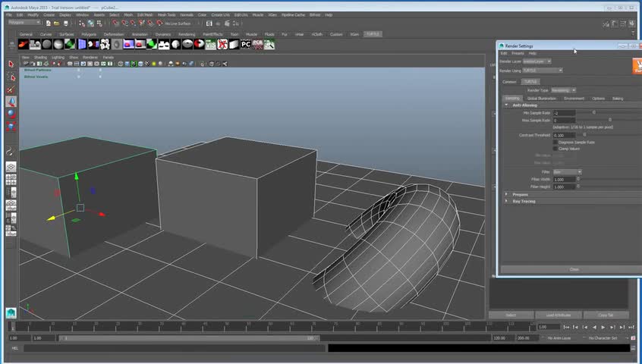Click the Maya home icon at bottom left

pos(11,313)
